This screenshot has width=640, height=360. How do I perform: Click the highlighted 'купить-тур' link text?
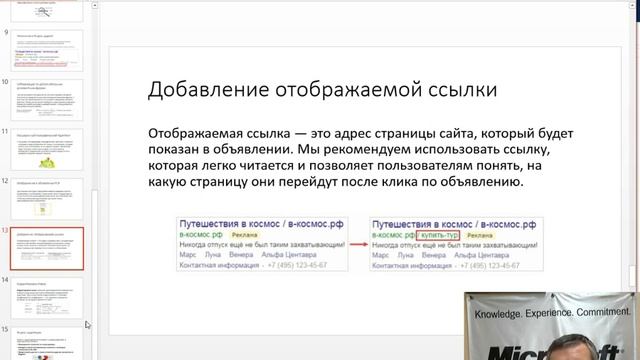click(438, 236)
